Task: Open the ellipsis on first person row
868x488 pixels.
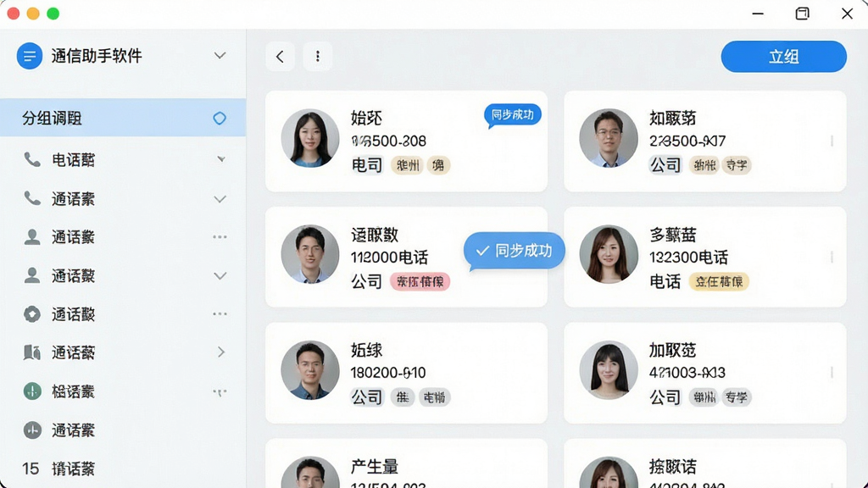Action: click(x=220, y=237)
